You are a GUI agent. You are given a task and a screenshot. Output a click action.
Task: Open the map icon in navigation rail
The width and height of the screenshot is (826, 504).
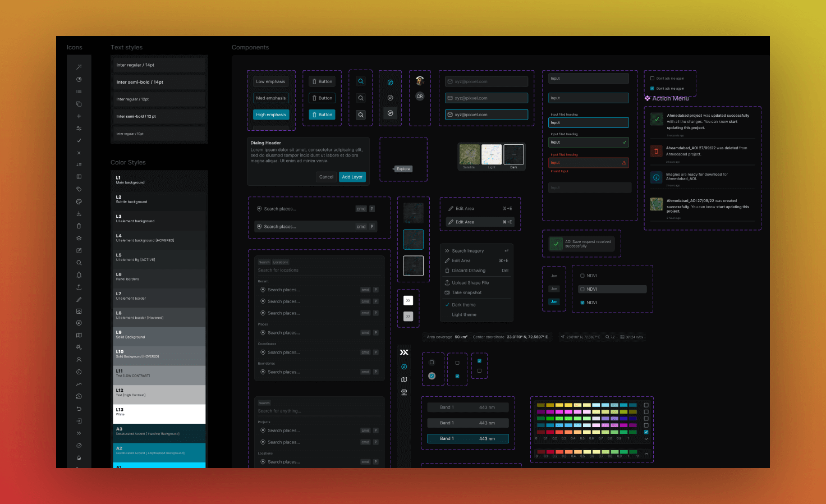(x=404, y=379)
